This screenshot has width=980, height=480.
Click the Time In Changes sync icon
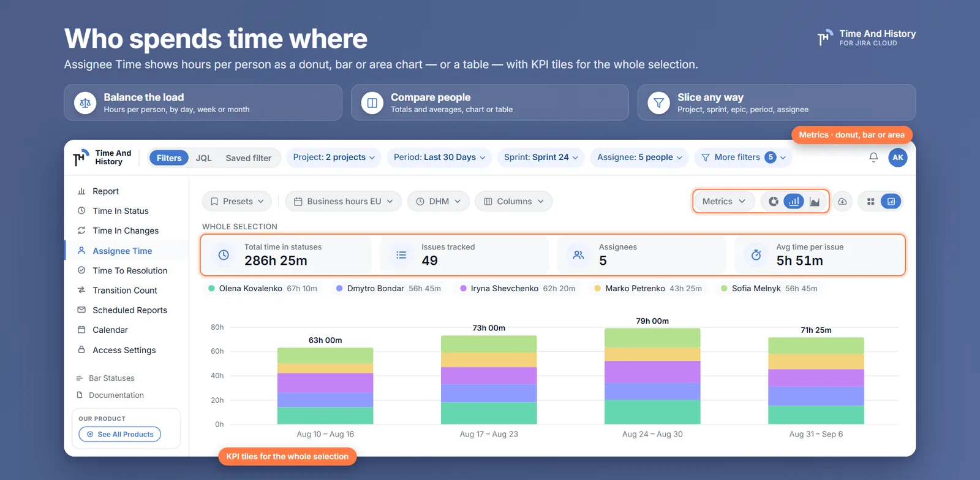[x=81, y=230]
